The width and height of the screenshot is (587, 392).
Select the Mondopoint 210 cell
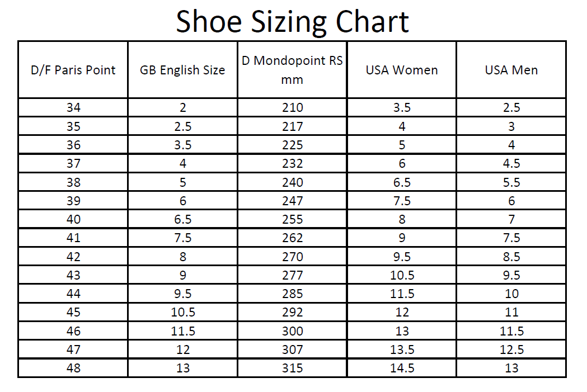point(292,108)
